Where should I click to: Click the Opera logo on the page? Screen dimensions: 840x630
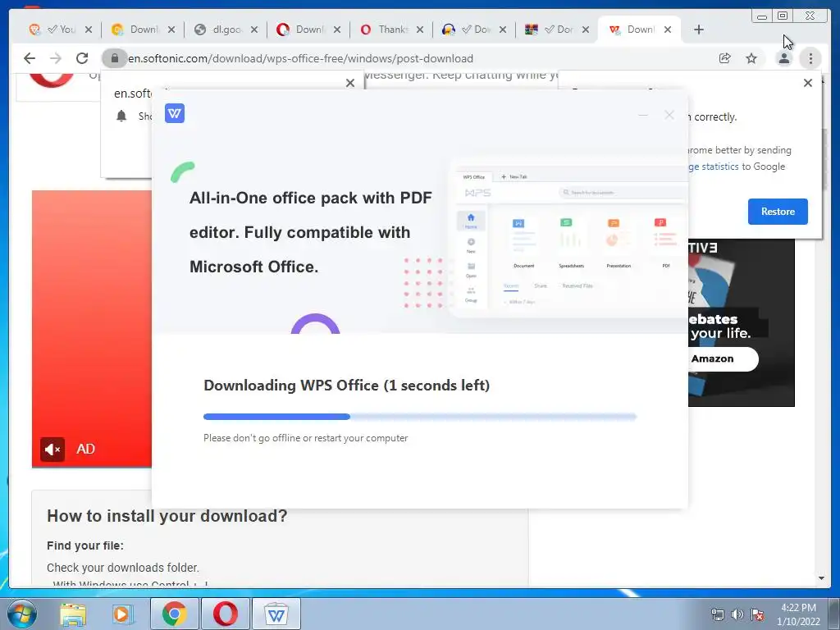52,80
